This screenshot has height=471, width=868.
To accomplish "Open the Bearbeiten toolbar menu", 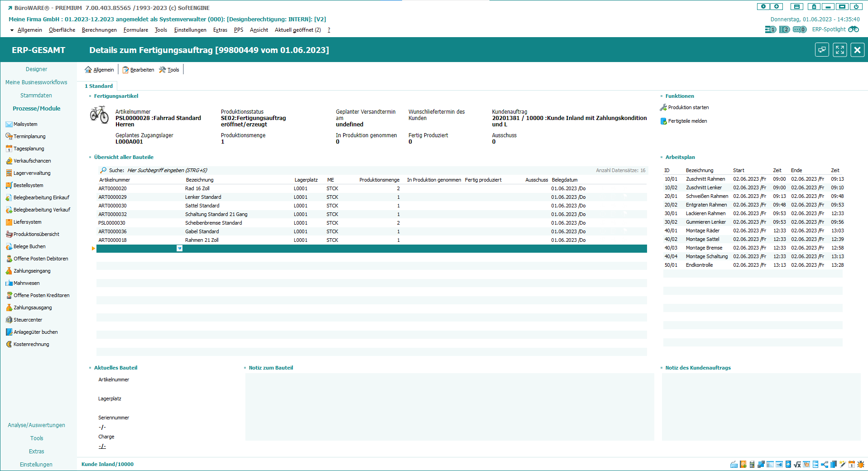I will tap(142, 70).
